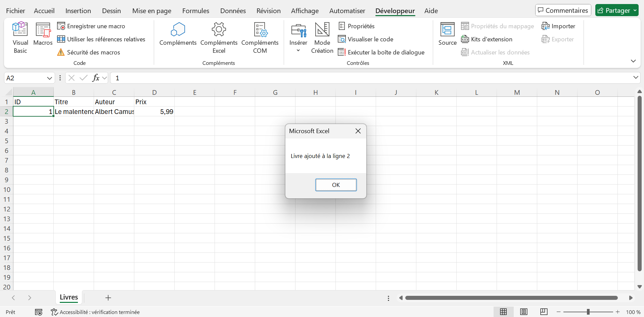Screen dimensions: 644x317
Task: Select column header D
Action: point(154,92)
